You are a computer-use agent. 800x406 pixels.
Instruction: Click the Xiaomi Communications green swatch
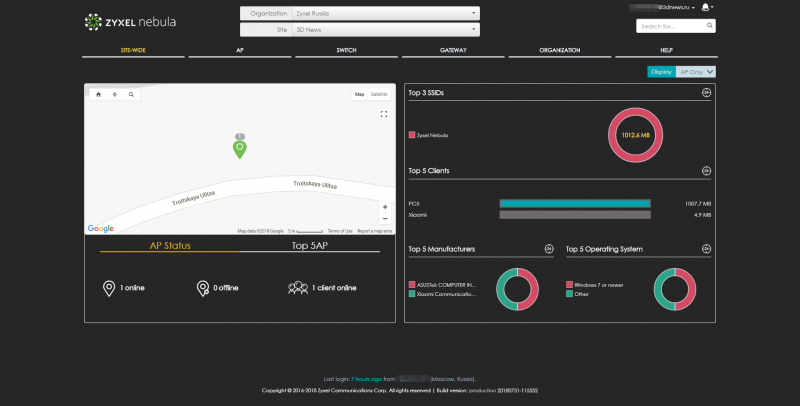(x=412, y=294)
